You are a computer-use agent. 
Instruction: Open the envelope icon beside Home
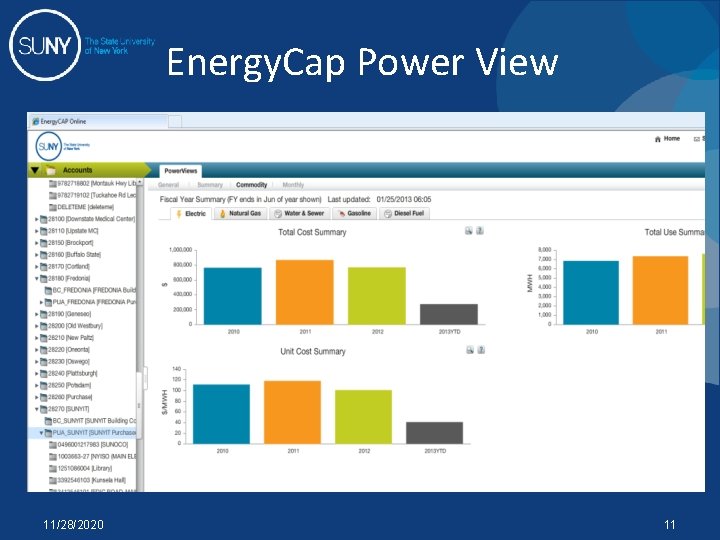(697, 139)
